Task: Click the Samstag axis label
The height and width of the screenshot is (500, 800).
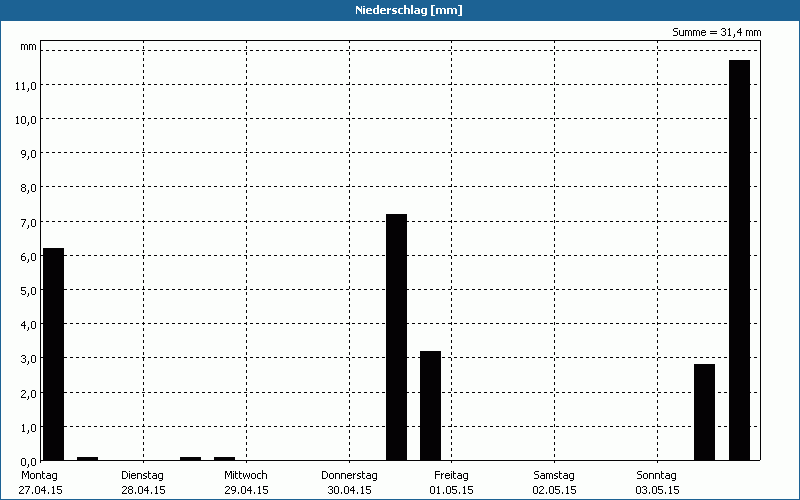Action: point(554,475)
